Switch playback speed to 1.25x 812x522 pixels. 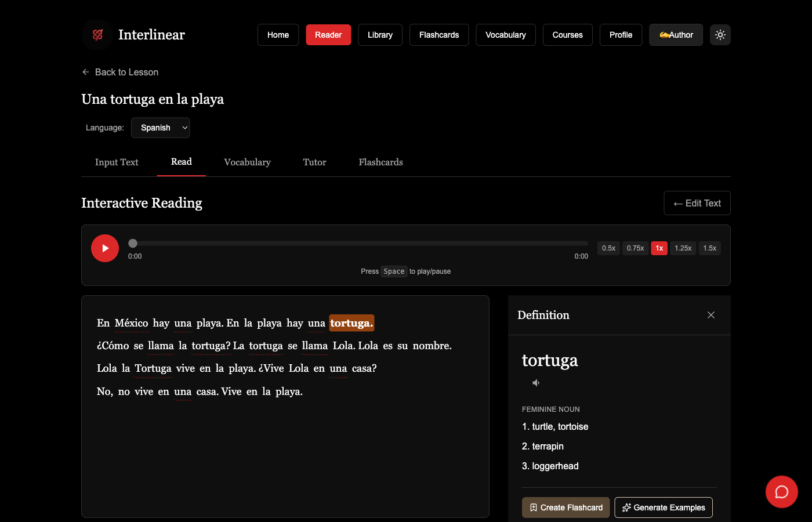683,248
